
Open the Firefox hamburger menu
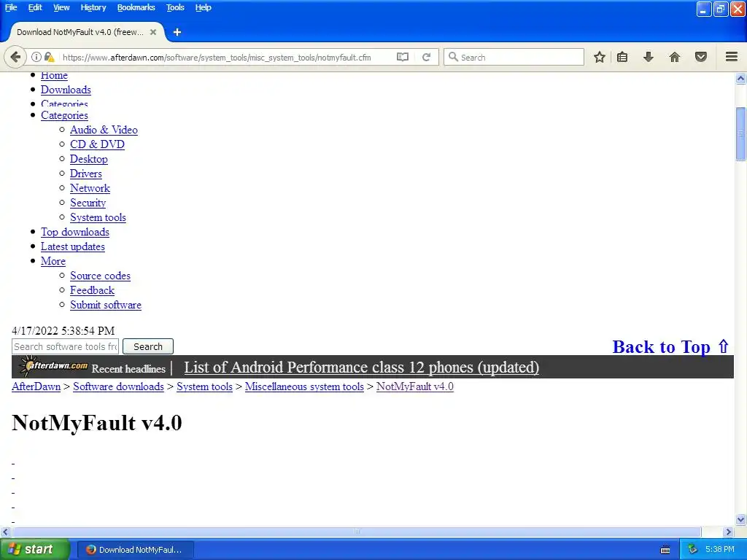tap(732, 57)
